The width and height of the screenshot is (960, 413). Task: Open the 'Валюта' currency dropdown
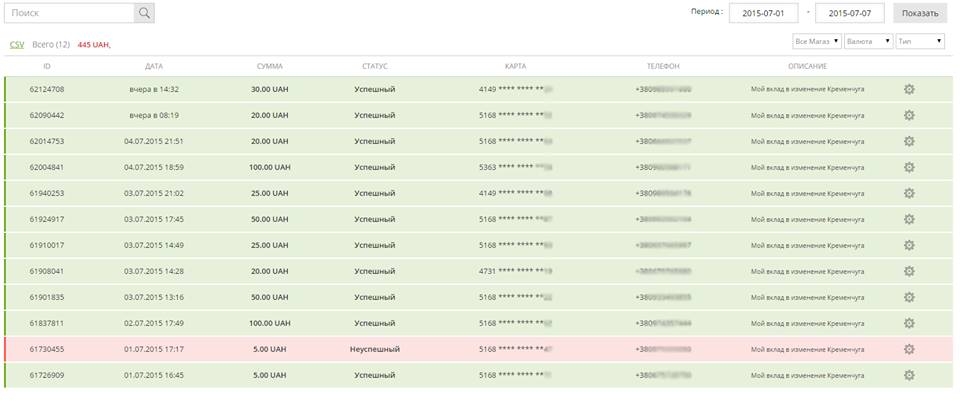[x=868, y=42]
